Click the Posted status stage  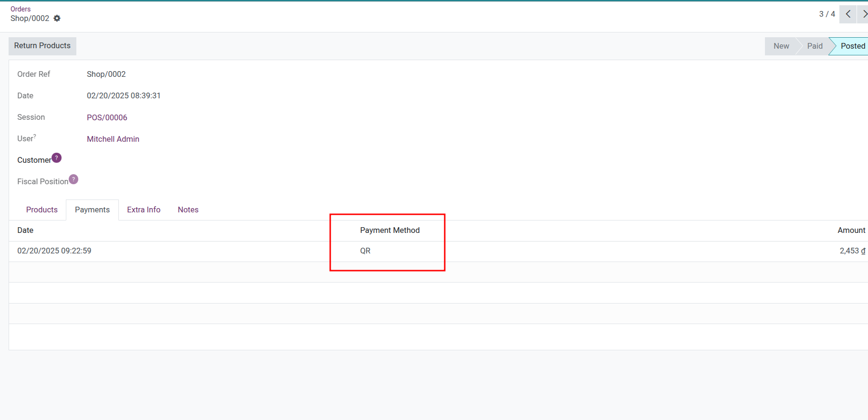tap(852, 46)
